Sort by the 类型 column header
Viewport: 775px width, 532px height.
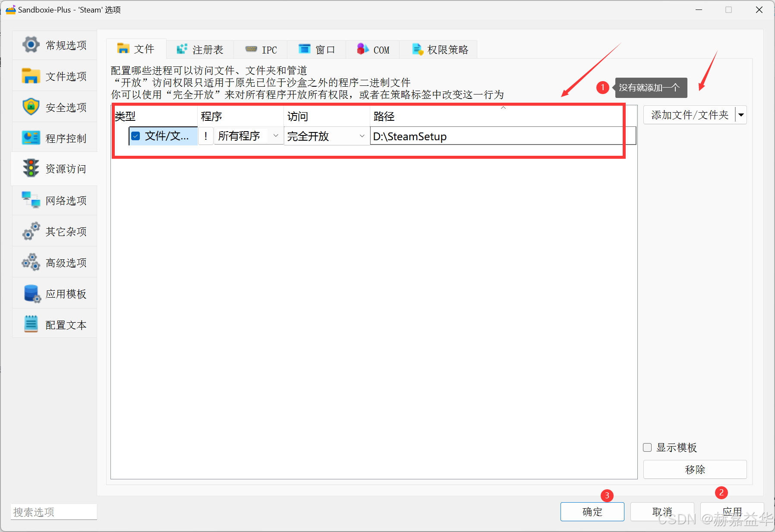(x=154, y=116)
